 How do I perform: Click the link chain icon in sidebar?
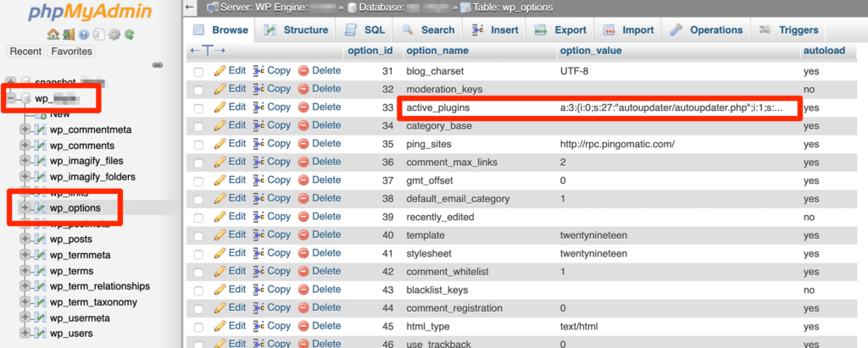[x=156, y=65]
